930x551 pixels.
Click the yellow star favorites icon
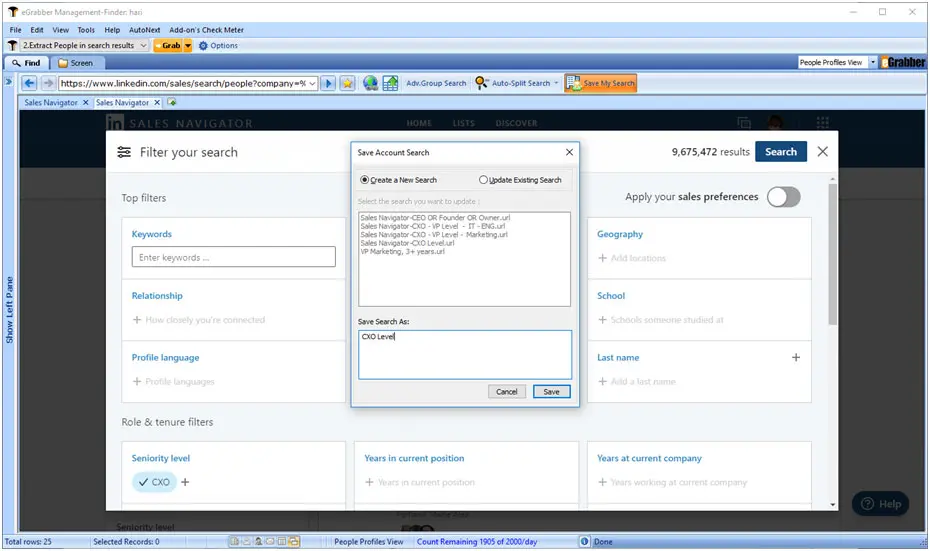coord(348,84)
